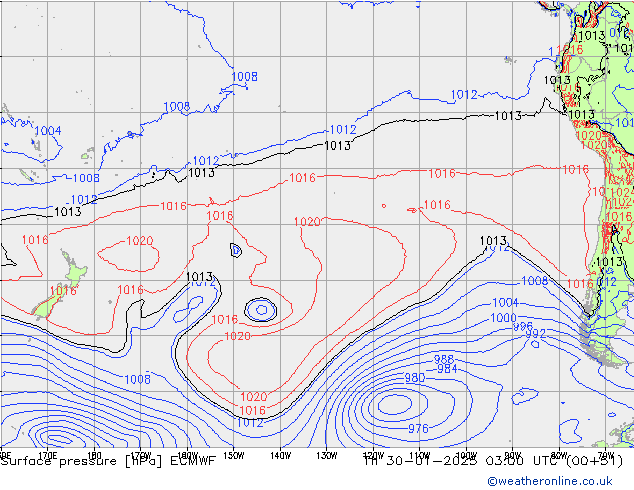Click the "976" isobar label
This screenshot has height=490, width=634.
418,429
